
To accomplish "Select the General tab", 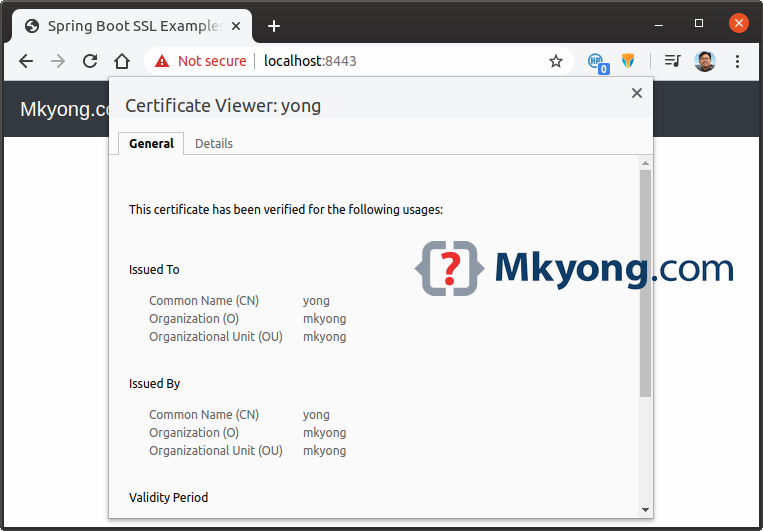I will (x=151, y=144).
